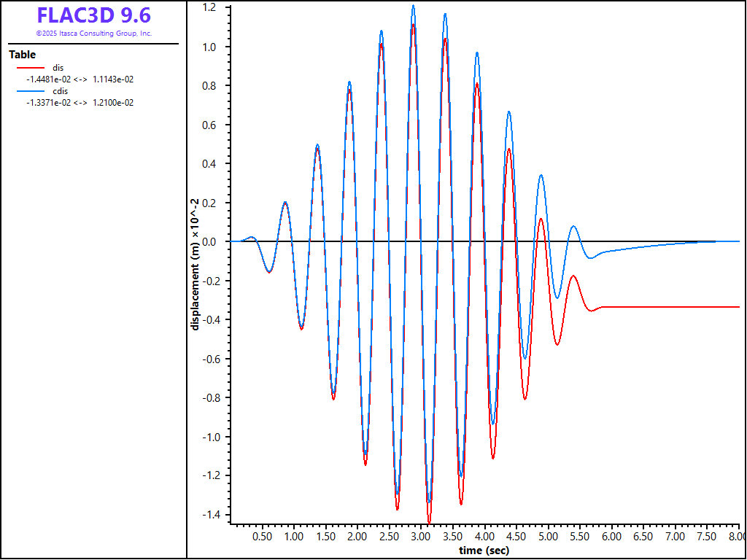This screenshot has height=560, width=747.
Task: Click the lowest trough of the red curve
Action: [429, 521]
